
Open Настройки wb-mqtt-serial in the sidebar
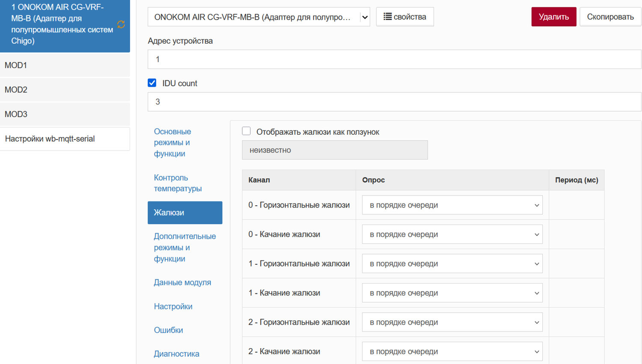(x=65, y=139)
